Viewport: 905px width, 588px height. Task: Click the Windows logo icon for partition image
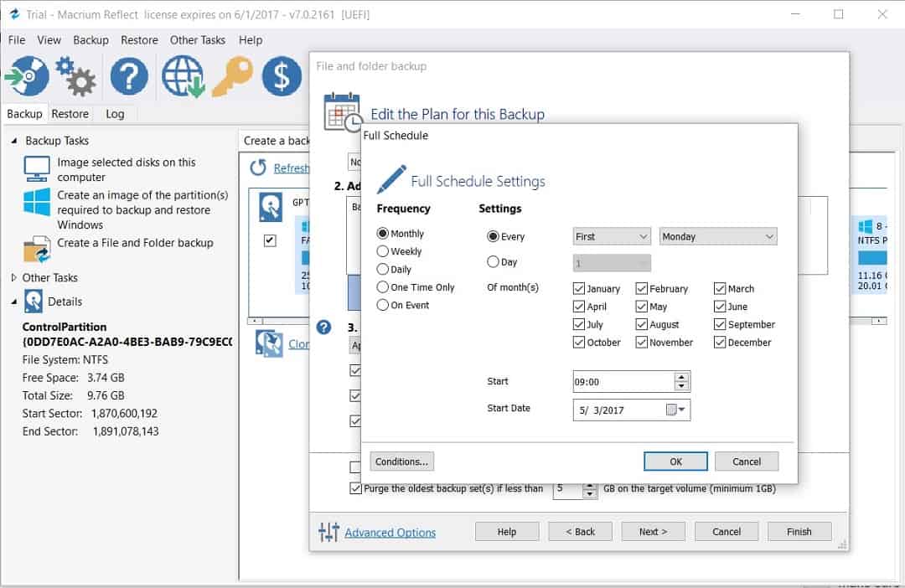(x=36, y=202)
